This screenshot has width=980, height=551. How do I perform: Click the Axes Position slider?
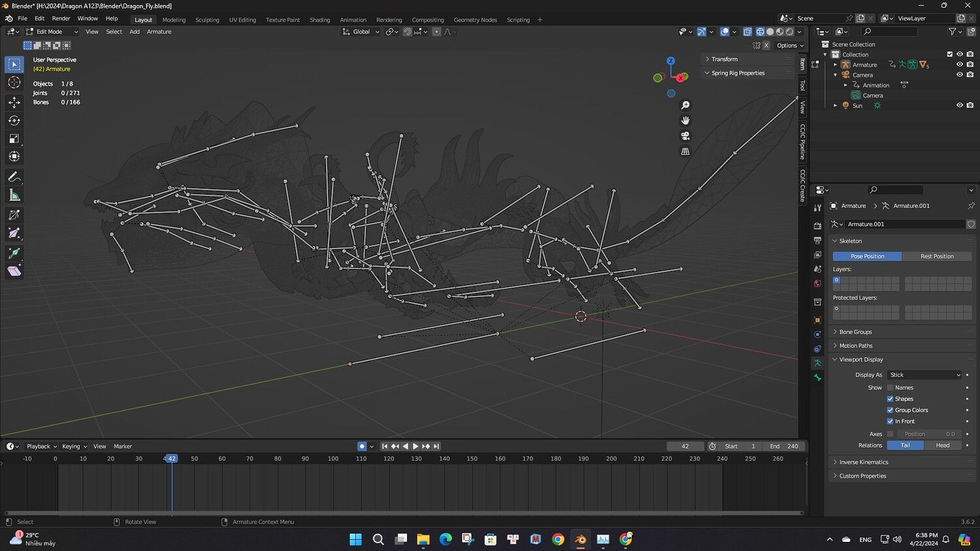[929, 434]
